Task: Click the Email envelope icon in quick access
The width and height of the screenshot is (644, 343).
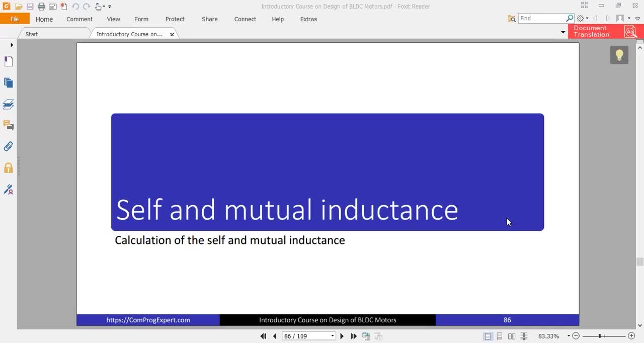Action: click(x=52, y=7)
